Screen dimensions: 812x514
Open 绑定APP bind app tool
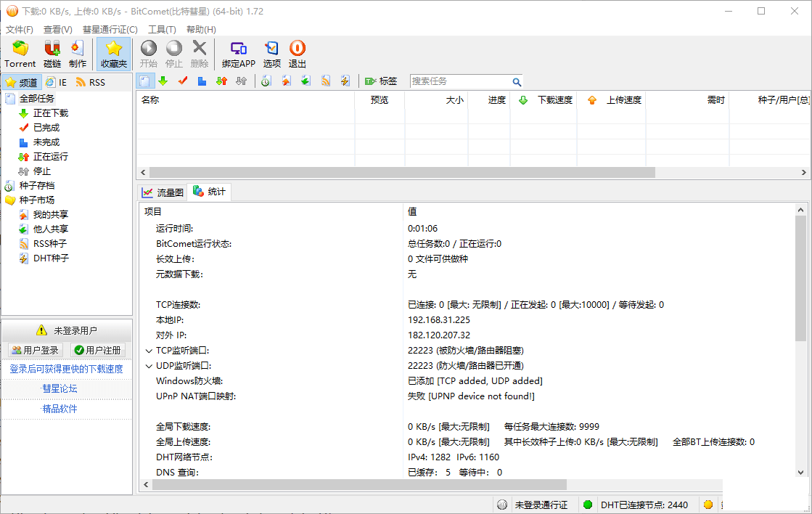[x=238, y=54]
